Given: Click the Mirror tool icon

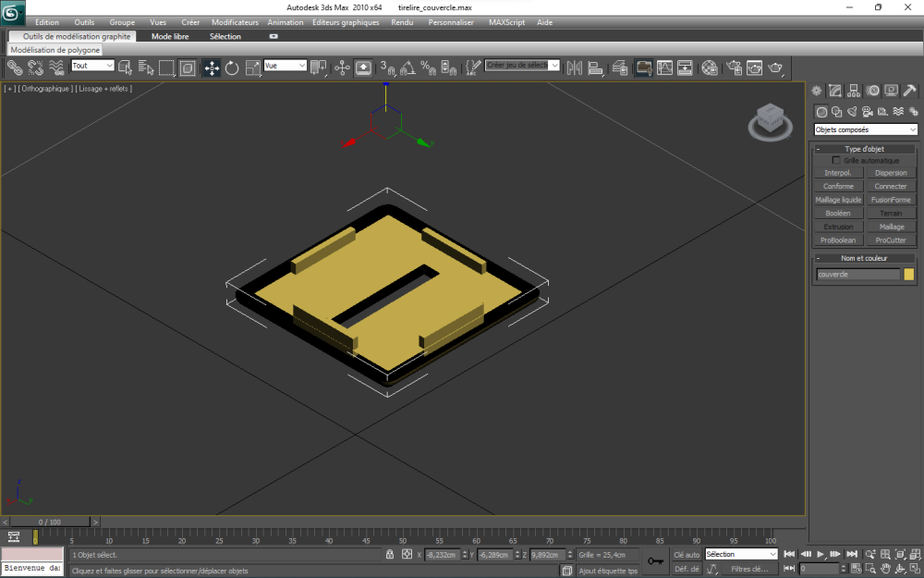Looking at the screenshot, I should (x=574, y=68).
